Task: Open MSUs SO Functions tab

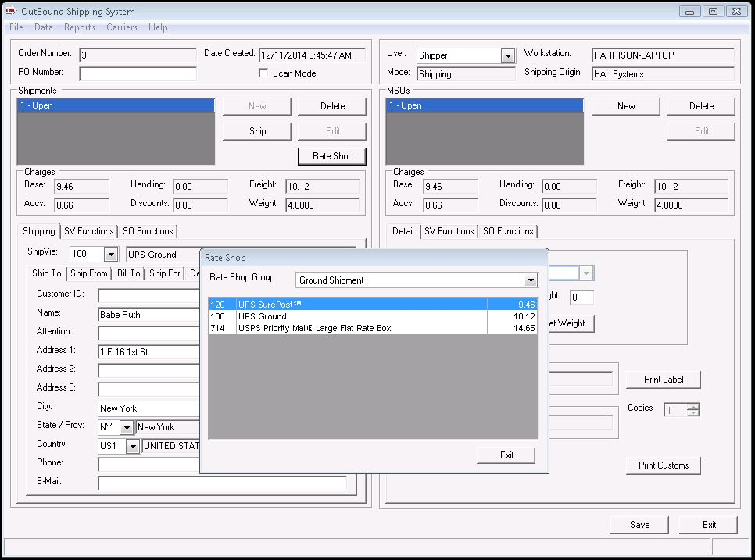Action: tap(508, 231)
